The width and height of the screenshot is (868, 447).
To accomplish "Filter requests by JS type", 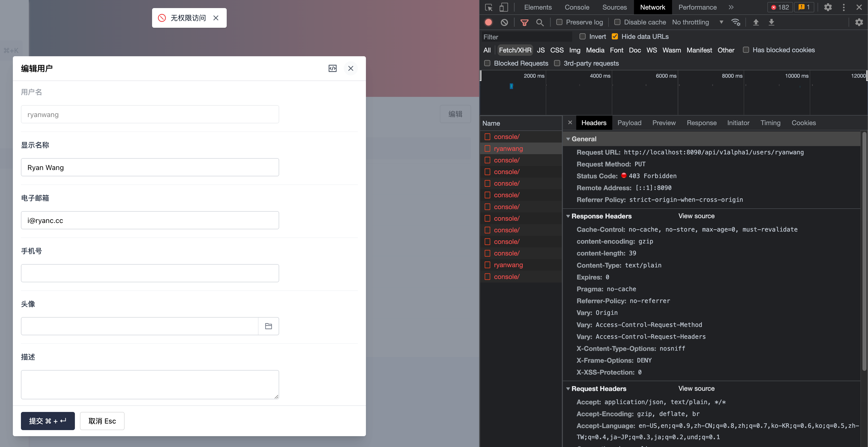I will click(x=540, y=50).
